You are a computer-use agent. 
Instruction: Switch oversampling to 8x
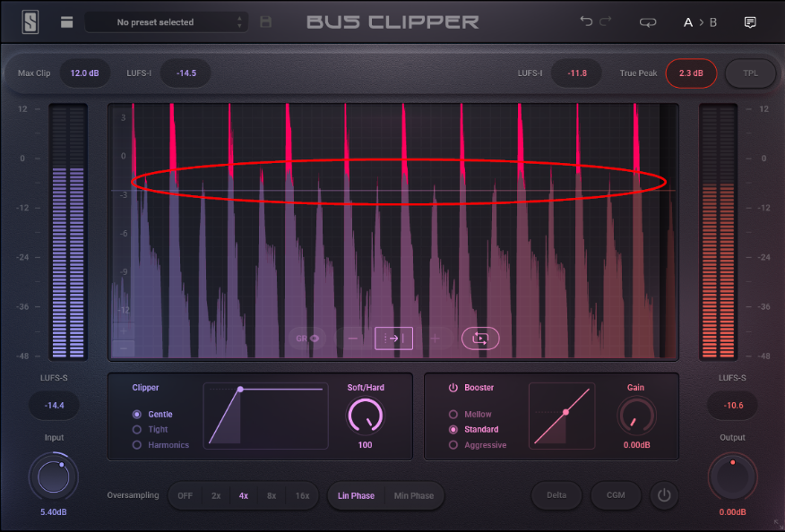click(x=272, y=495)
